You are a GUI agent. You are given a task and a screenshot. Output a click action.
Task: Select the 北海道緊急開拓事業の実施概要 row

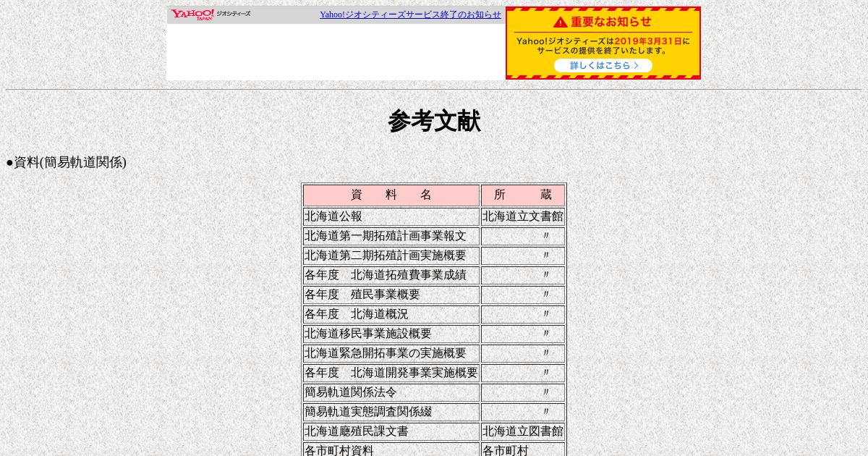[434, 353]
